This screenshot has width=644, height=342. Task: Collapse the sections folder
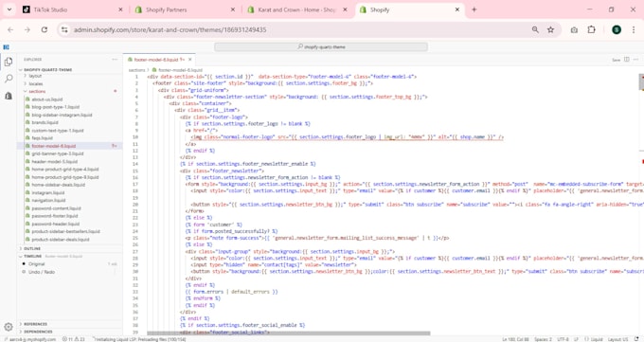[37, 91]
